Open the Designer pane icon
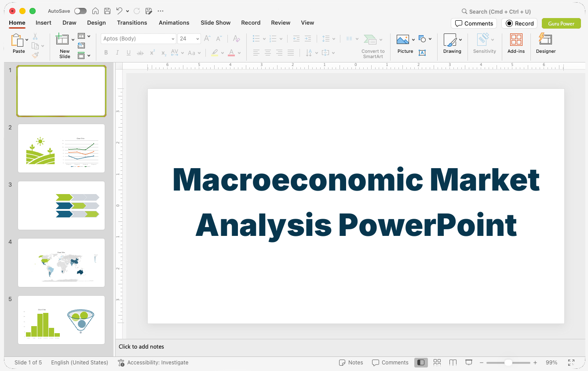 pos(545,39)
